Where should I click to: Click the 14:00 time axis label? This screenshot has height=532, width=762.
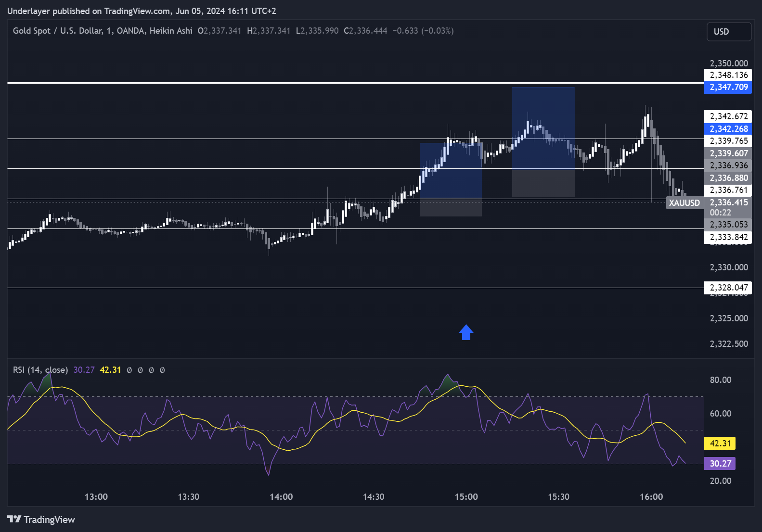(281, 497)
